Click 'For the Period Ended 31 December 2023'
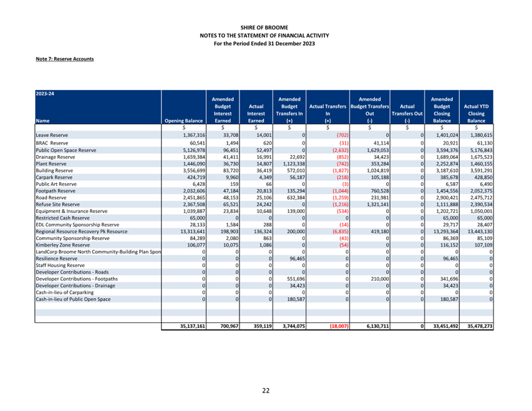Viewport: 532px width, 411px height. point(264,43)
